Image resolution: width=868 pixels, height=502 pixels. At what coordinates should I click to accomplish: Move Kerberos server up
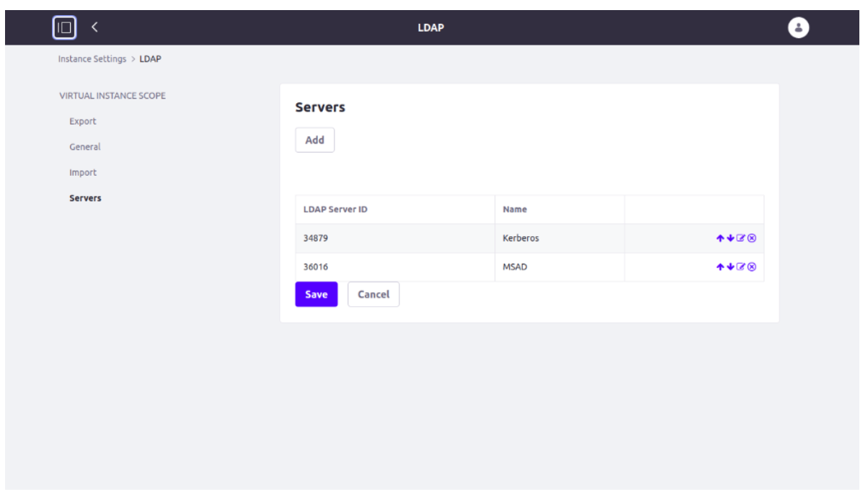[719, 238]
